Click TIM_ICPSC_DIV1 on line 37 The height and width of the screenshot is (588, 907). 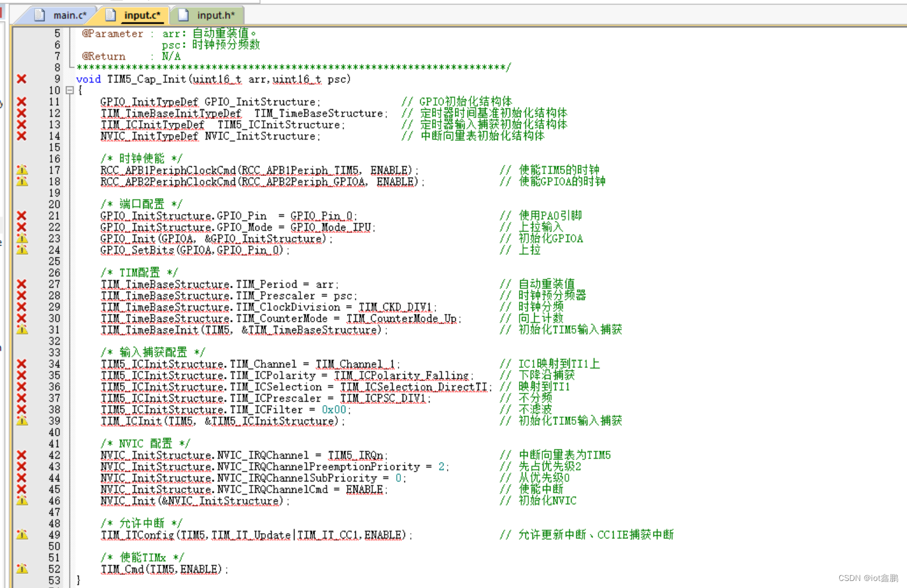click(383, 398)
